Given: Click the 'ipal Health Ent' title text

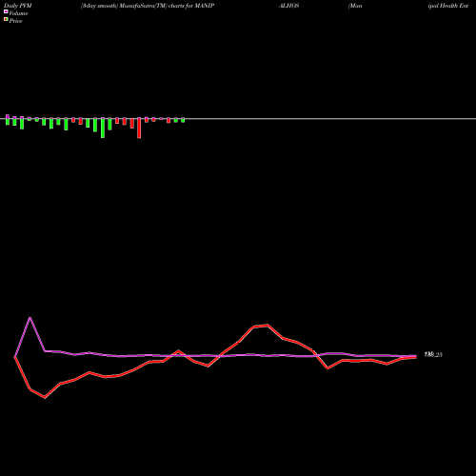Looking at the screenshot, I should coord(448,6).
